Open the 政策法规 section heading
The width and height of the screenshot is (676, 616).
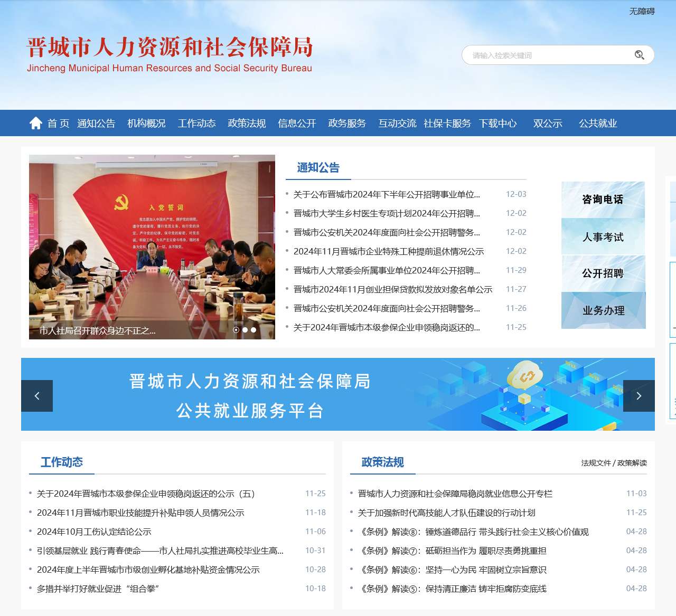tap(383, 462)
